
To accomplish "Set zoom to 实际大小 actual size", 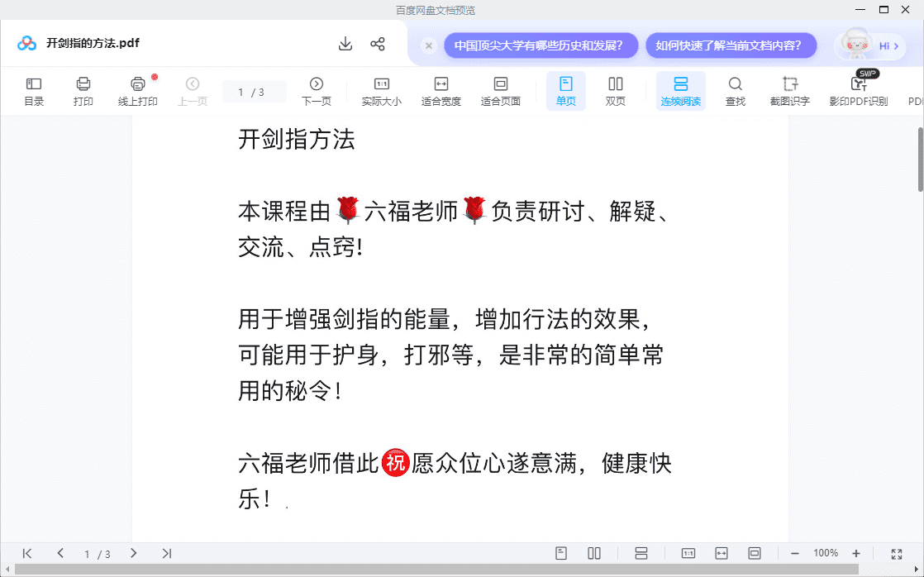I will point(382,91).
